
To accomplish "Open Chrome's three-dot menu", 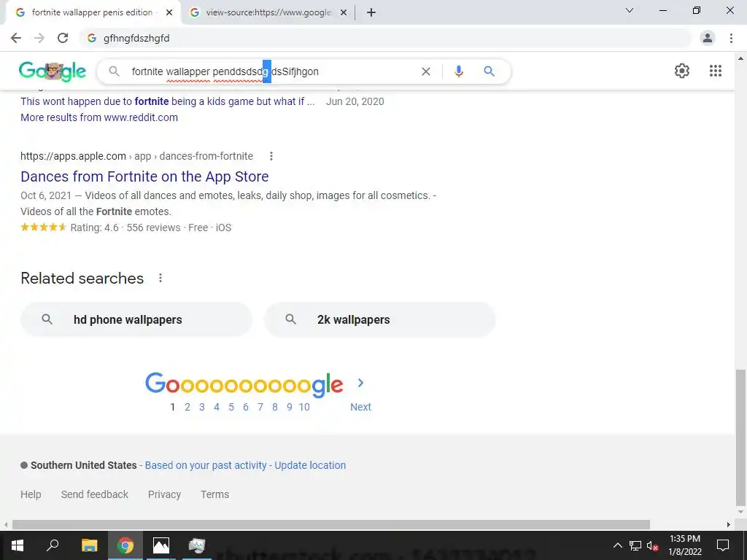I will 731,38.
